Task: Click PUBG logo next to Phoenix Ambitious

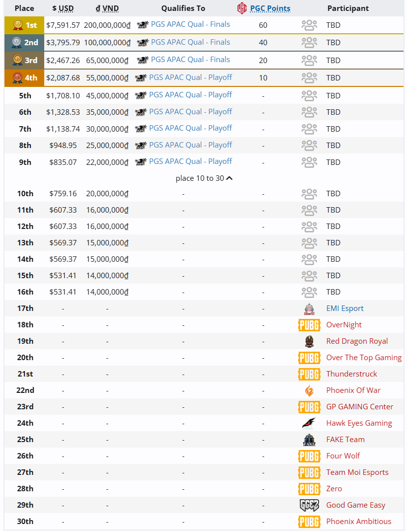Action: coord(309,522)
